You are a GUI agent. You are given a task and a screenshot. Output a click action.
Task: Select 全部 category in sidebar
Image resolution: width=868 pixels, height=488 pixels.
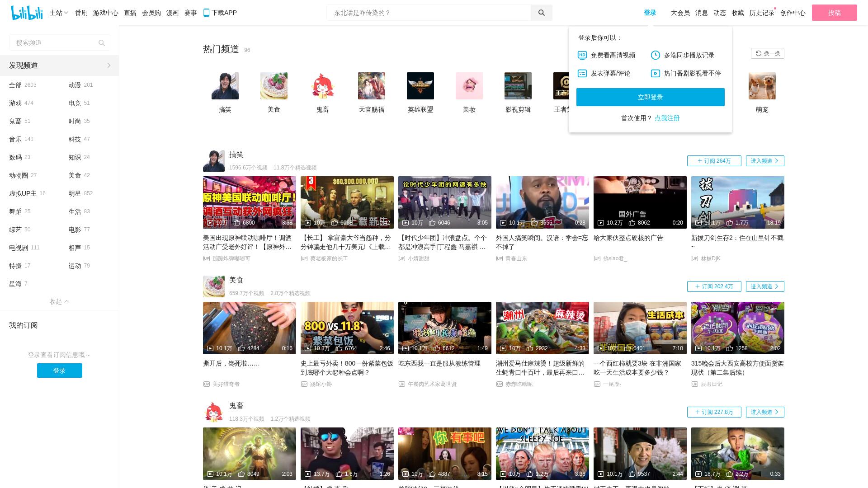[23, 85]
